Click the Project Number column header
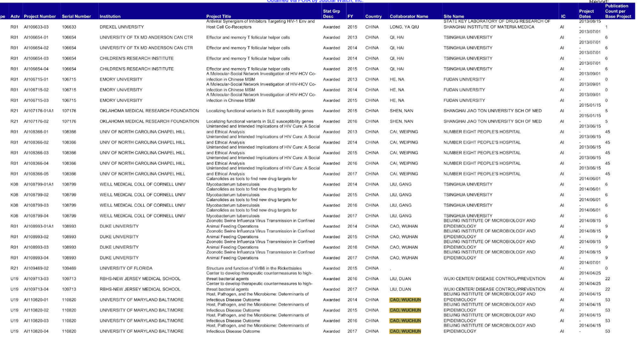The image size is (644, 341). click(40, 17)
